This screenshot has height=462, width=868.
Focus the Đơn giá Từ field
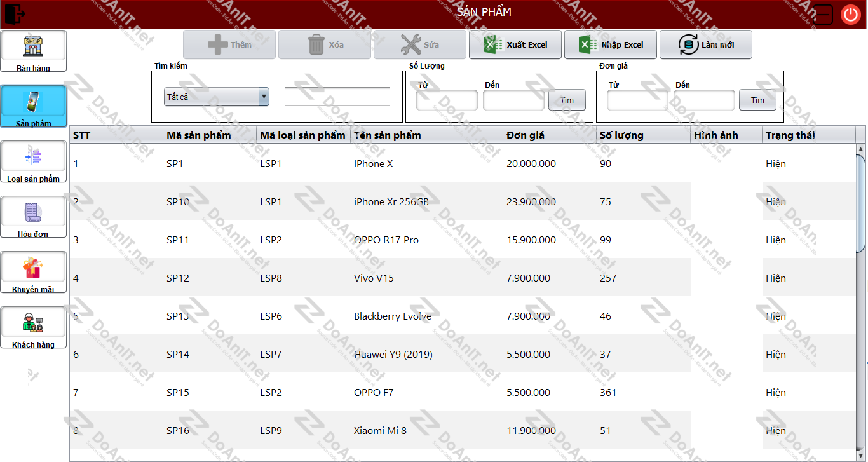637,100
